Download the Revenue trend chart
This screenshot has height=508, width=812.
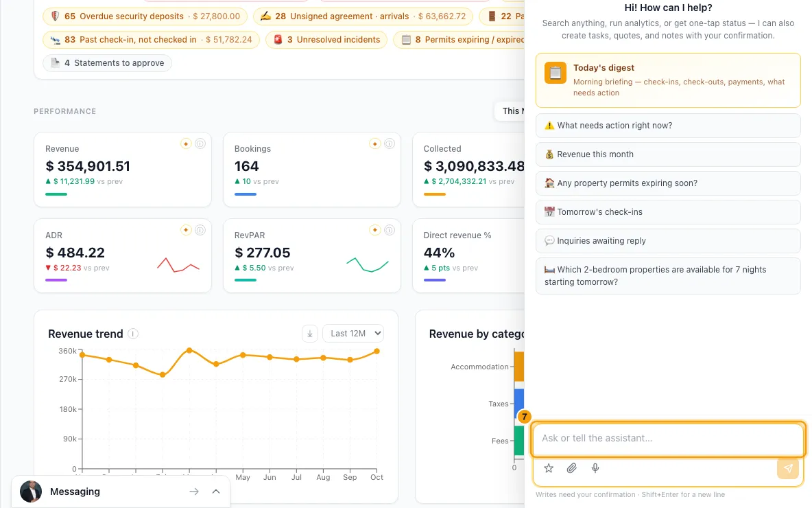(x=310, y=334)
